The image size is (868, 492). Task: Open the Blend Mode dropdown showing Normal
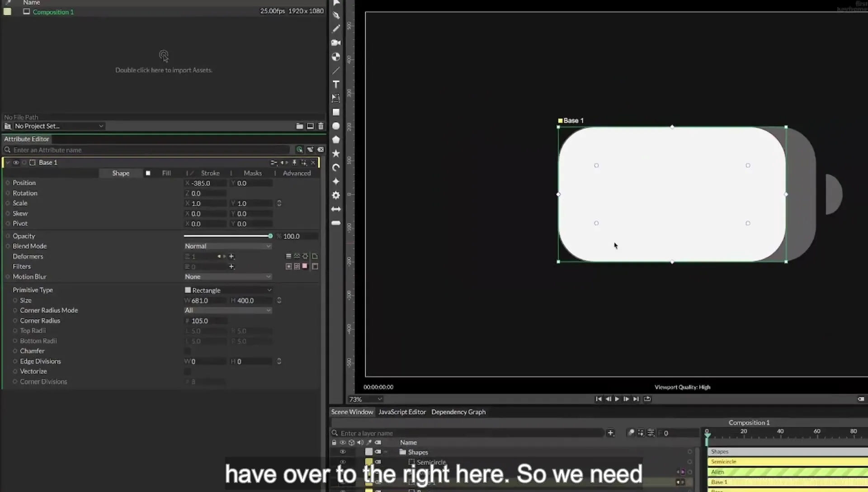228,246
